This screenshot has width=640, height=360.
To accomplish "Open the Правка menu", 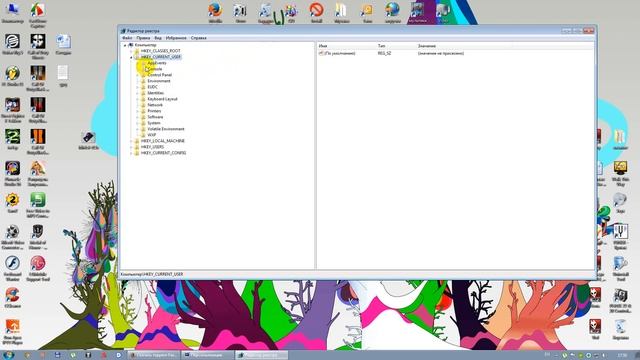I will point(143,38).
